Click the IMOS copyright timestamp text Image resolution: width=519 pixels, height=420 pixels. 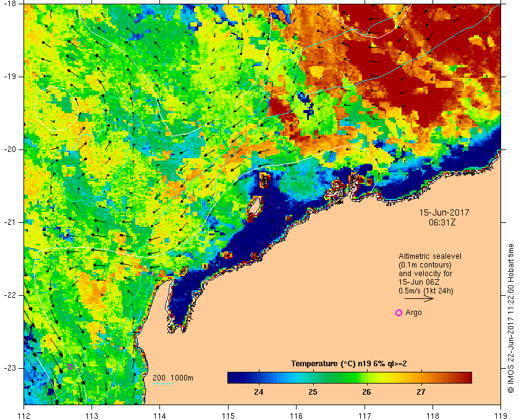pos(511,318)
